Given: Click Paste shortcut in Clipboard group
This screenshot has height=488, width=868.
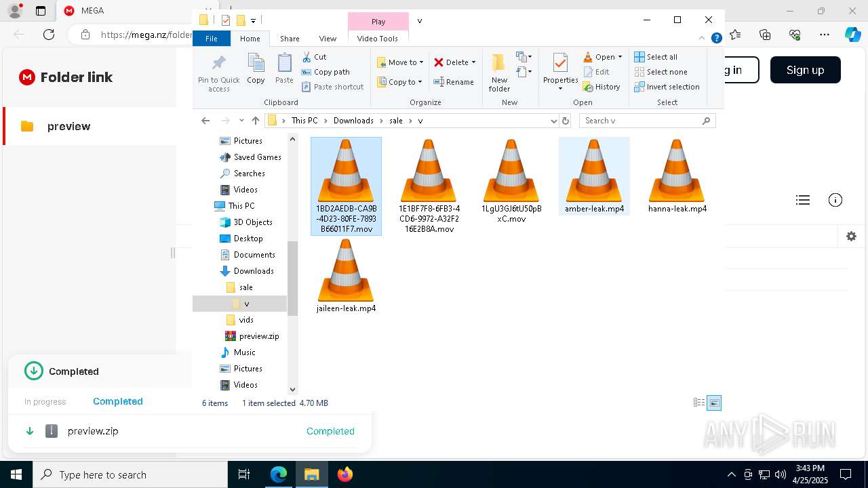Looking at the screenshot, I should [332, 87].
